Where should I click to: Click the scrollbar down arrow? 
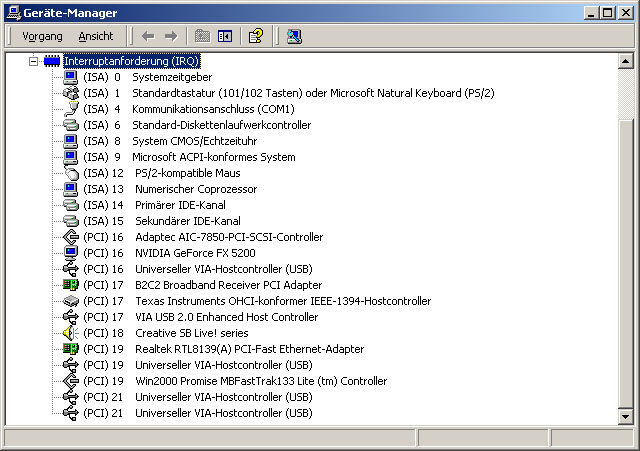point(625,417)
